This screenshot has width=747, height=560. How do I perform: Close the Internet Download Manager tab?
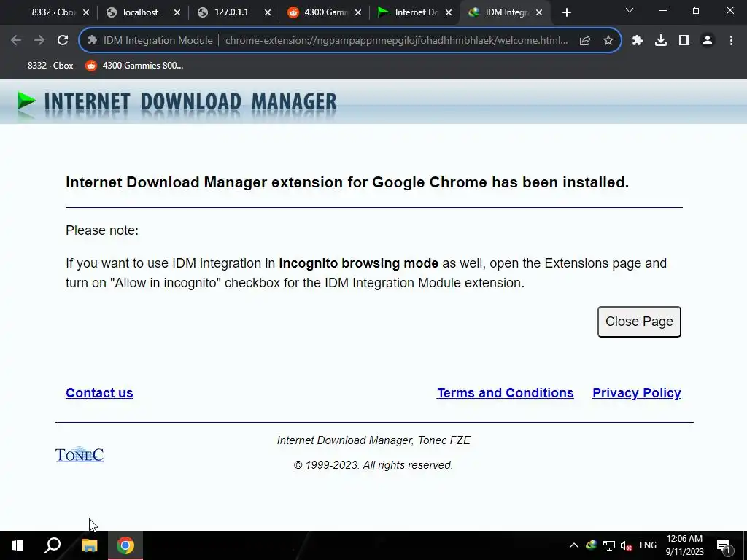(x=449, y=13)
